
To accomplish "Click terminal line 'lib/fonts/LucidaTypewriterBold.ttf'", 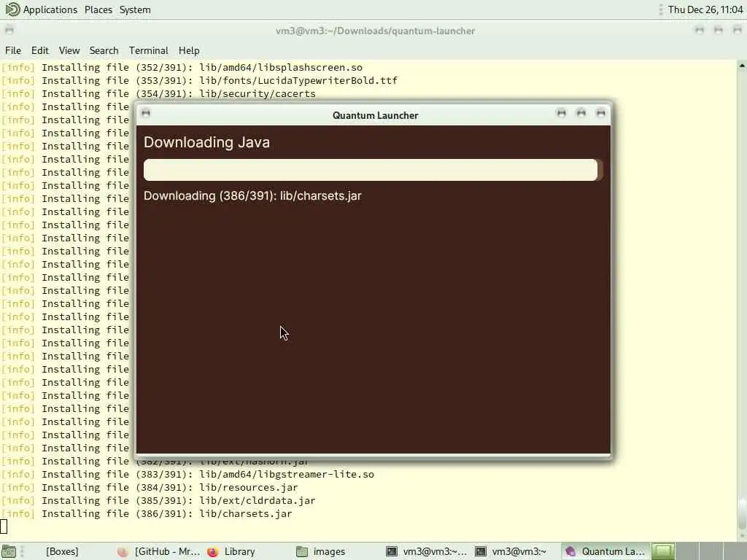I will tap(298, 80).
